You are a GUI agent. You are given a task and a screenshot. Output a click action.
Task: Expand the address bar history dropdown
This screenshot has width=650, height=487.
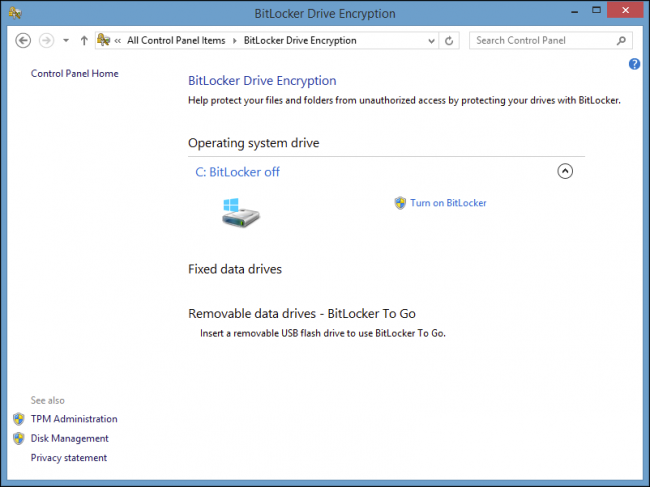point(431,41)
